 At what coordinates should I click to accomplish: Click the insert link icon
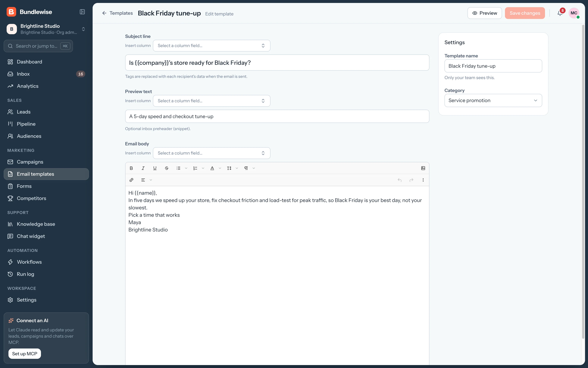pos(131,180)
